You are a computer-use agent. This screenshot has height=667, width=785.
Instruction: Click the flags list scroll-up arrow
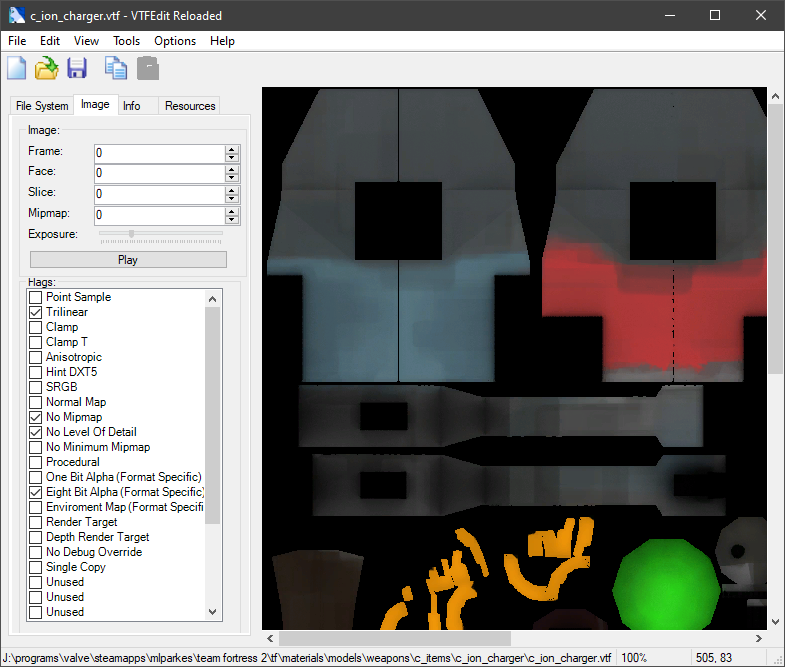coord(212,299)
